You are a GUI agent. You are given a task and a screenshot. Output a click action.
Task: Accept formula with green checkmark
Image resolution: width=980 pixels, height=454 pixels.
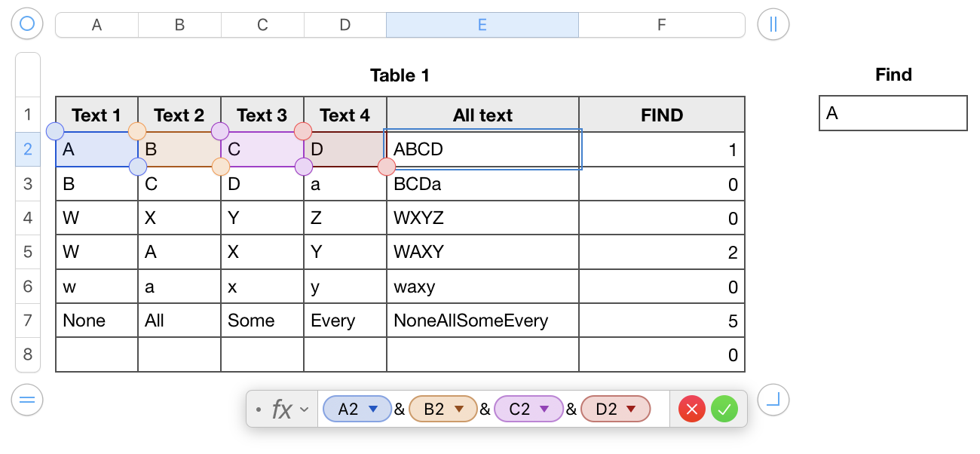click(724, 410)
